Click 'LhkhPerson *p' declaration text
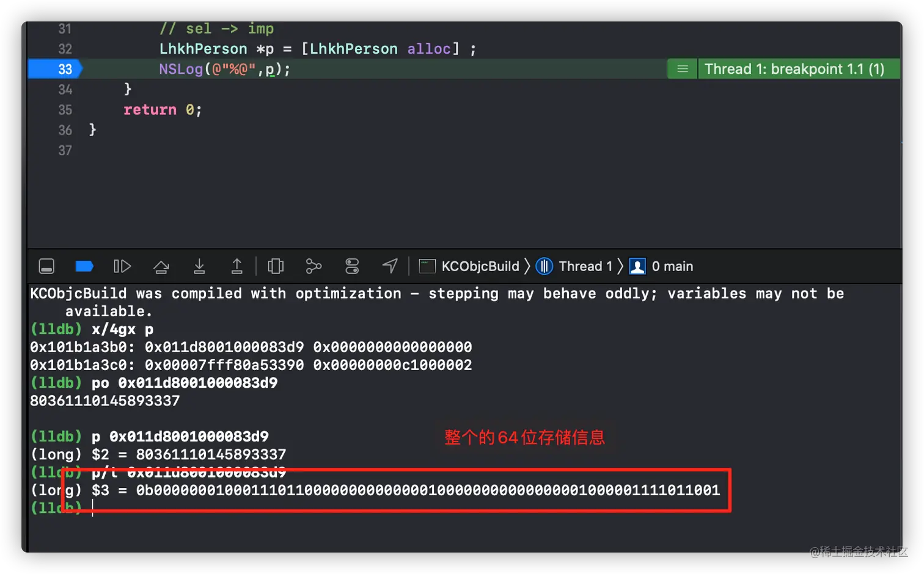Screen dimensions: 924x574 tap(216, 49)
